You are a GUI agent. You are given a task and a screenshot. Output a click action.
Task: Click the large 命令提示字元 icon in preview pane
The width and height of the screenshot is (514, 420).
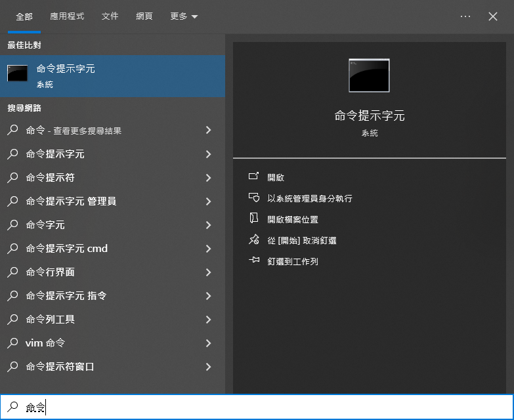click(369, 75)
